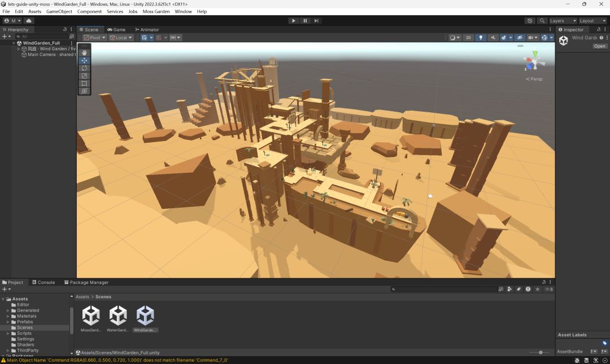Expand the Wind Garden object in Hierarchy
This screenshot has height=364, width=610.
point(19,49)
